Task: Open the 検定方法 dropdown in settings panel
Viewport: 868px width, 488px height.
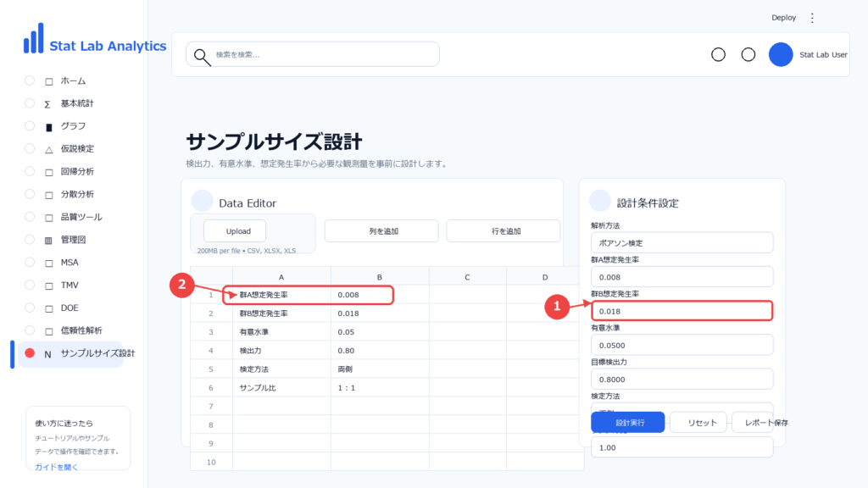Action: click(682, 408)
